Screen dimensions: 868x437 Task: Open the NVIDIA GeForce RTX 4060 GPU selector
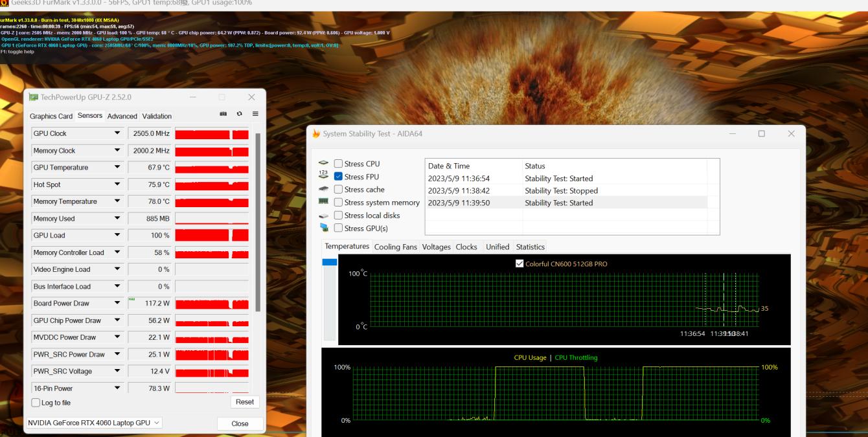coord(95,423)
